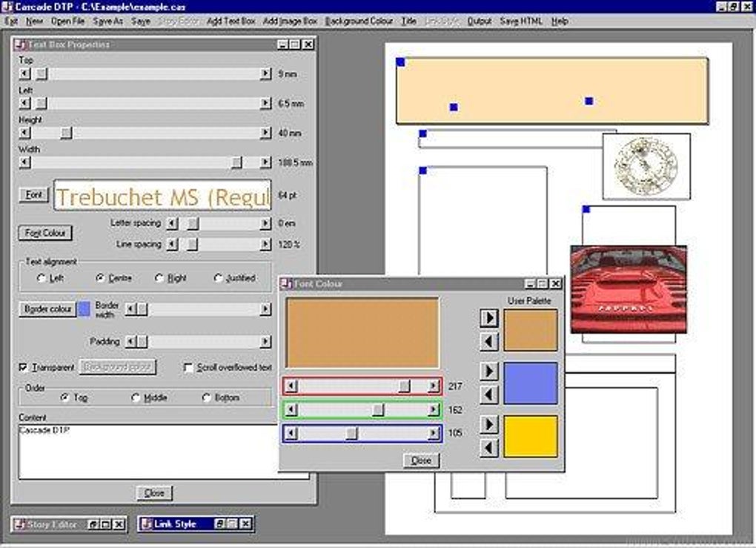Open the Help menu
Image resolution: width=756 pixels, height=548 pixels.
coord(560,22)
